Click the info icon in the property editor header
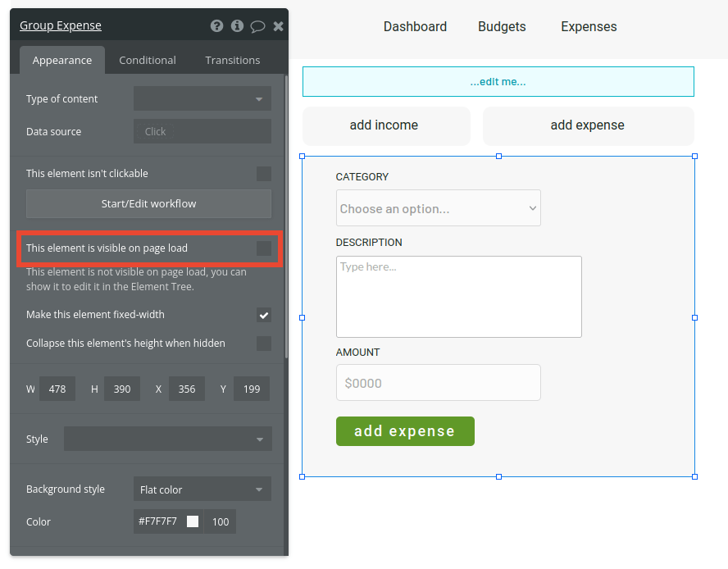728x569 pixels. point(237,25)
